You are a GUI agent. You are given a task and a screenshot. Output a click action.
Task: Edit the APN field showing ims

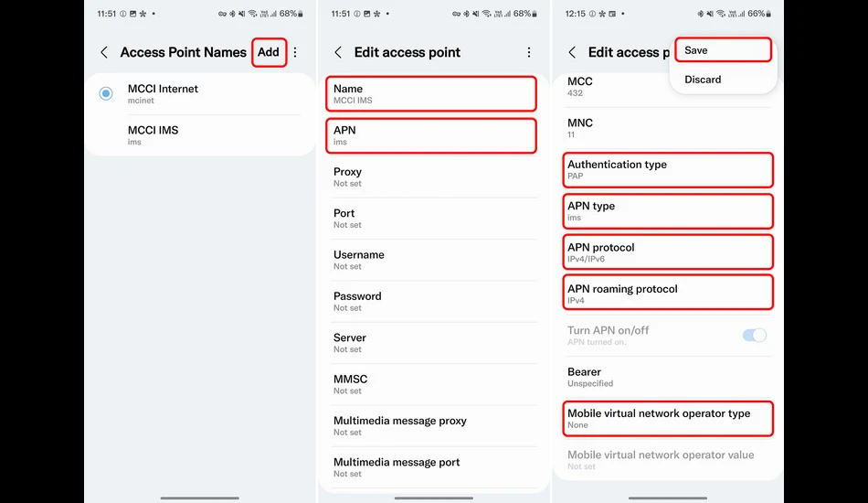tap(431, 135)
